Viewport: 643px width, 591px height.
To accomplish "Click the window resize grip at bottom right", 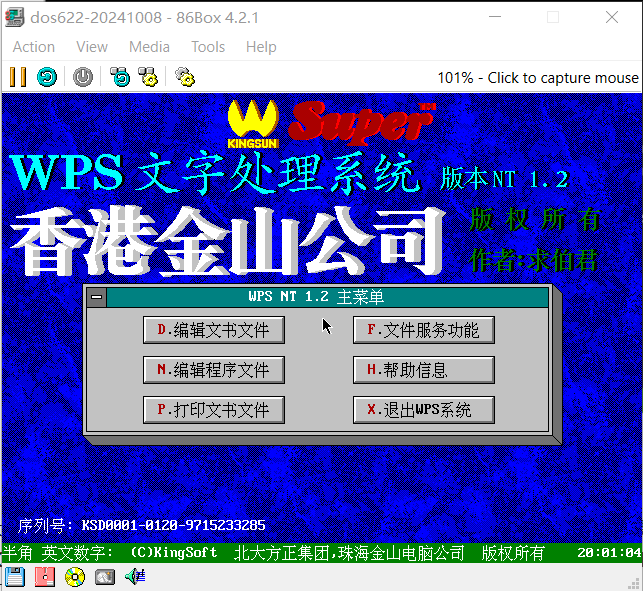I will (x=634, y=583).
